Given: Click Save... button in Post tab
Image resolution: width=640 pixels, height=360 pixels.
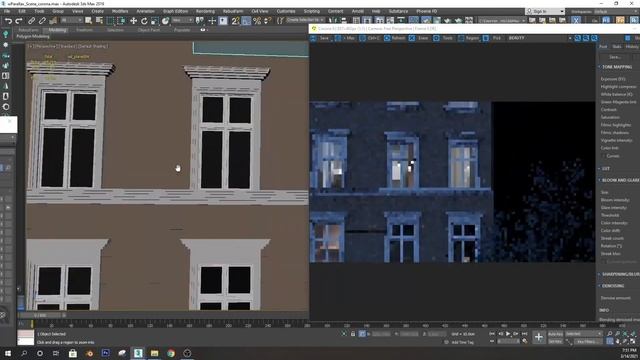Looking at the screenshot, I should pos(615,57).
